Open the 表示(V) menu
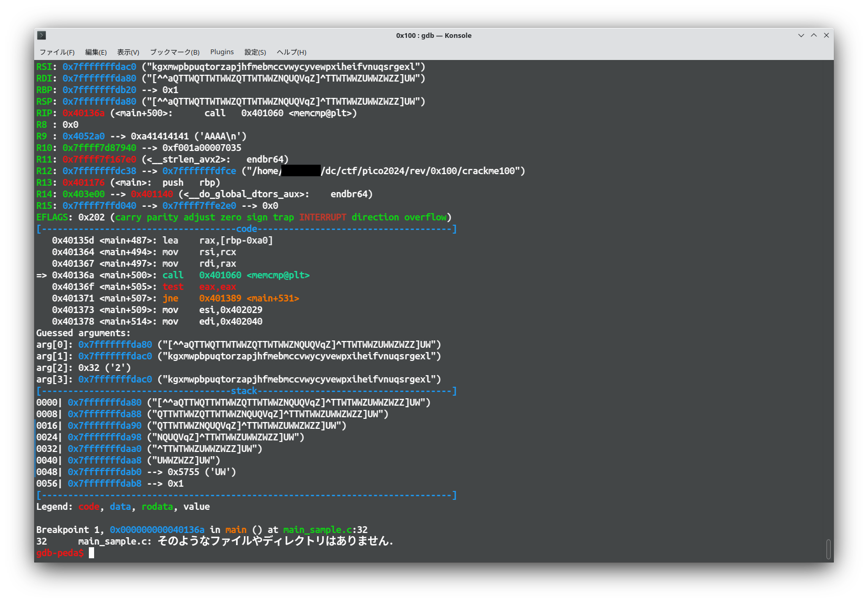This screenshot has width=868, height=603. click(x=128, y=52)
